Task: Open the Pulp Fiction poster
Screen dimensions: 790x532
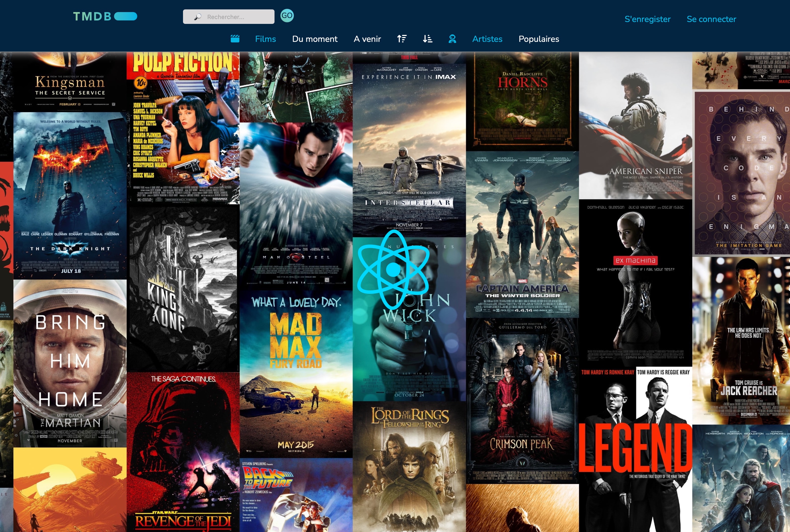Action: [183, 128]
